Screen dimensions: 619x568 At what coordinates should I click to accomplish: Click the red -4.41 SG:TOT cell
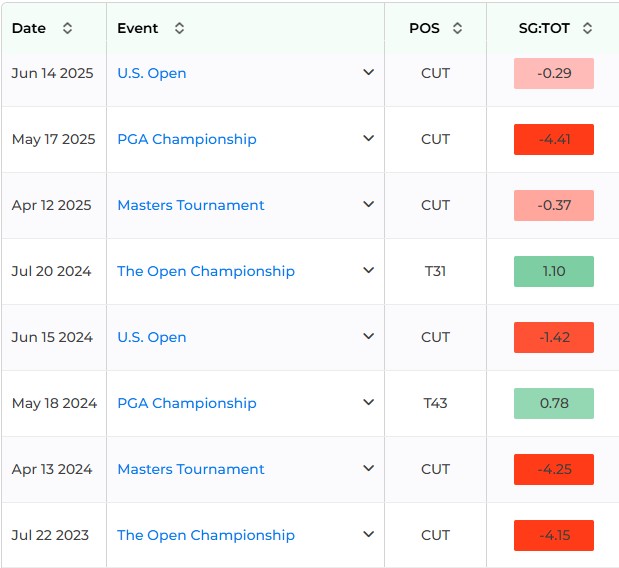[x=553, y=139]
